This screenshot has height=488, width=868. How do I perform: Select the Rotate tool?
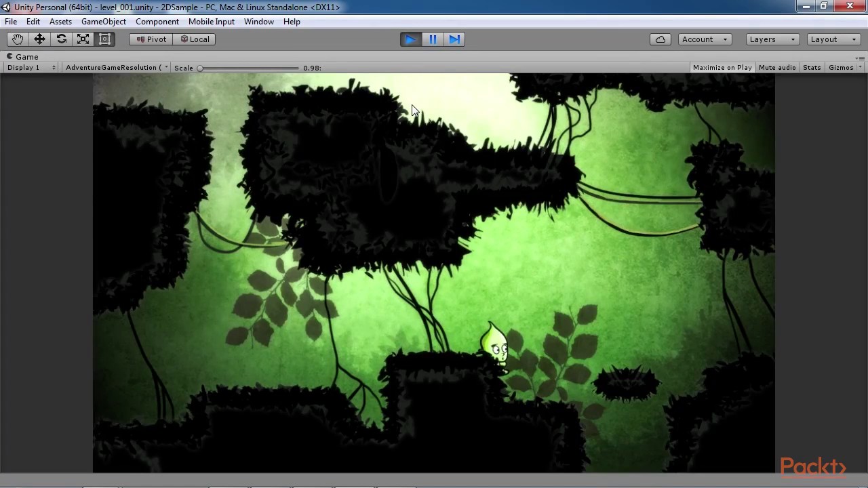point(61,39)
